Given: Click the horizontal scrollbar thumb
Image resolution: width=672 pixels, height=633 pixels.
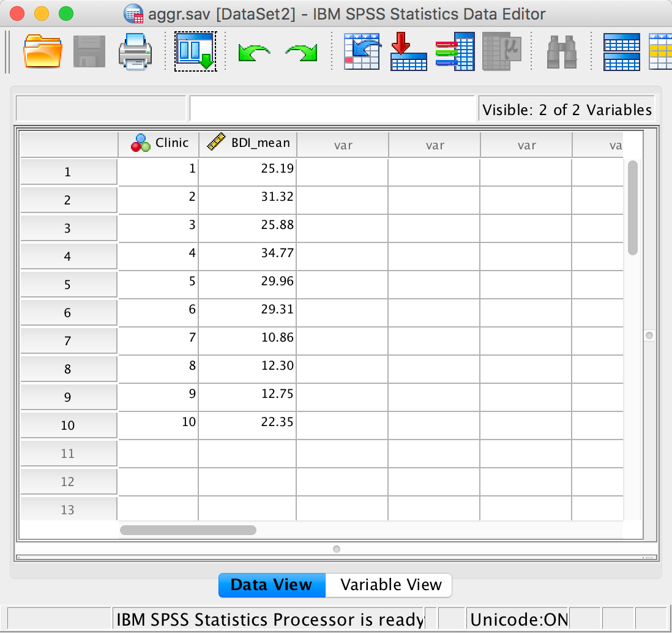Looking at the screenshot, I should (x=188, y=530).
